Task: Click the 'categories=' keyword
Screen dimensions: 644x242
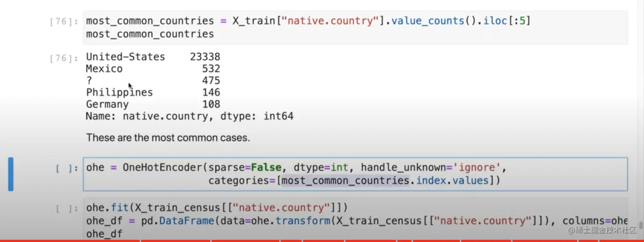Action: point(241,181)
